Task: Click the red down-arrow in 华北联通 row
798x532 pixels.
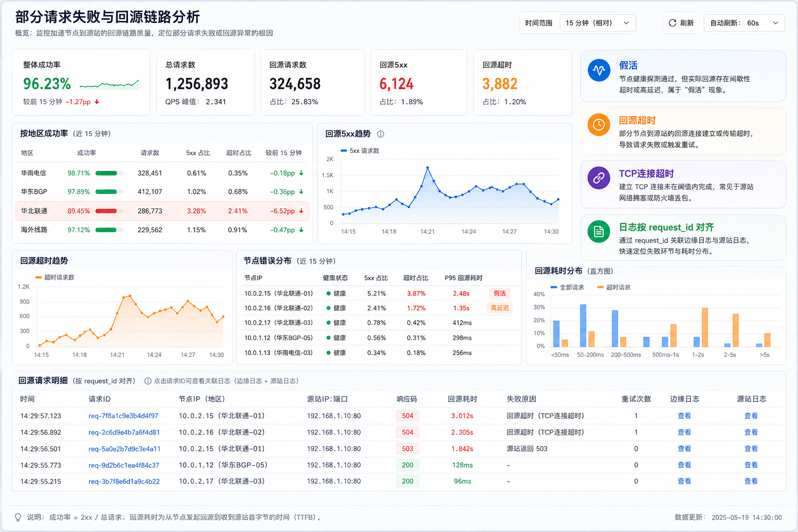Action: pos(301,211)
